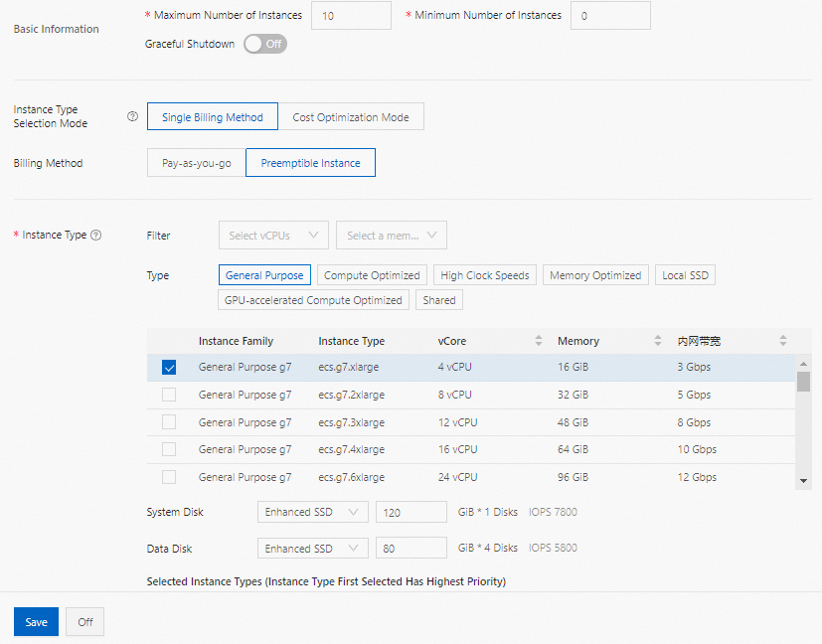This screenshot has width=822, height=644.
Task: Click the Maximum Number of Instances field
Action: 350,15
